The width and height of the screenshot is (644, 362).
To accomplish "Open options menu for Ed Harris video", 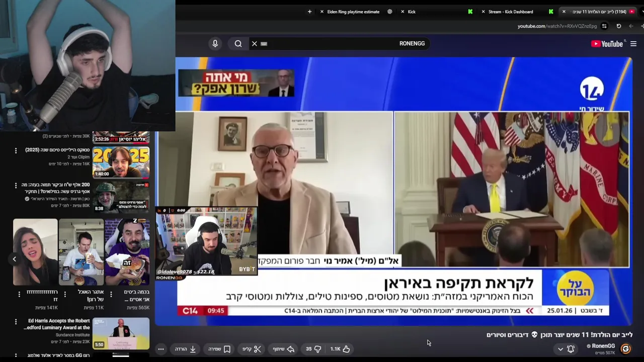I will (16, 321).
